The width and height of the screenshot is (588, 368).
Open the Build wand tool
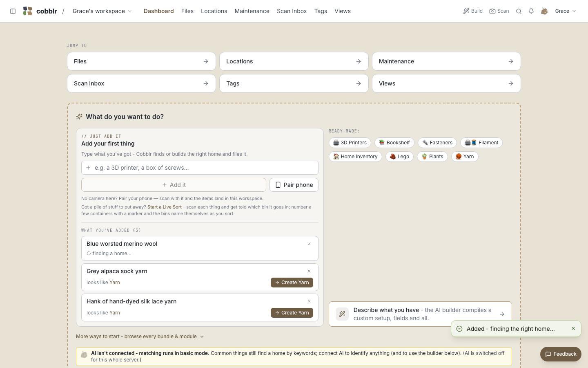pos(473,11)
